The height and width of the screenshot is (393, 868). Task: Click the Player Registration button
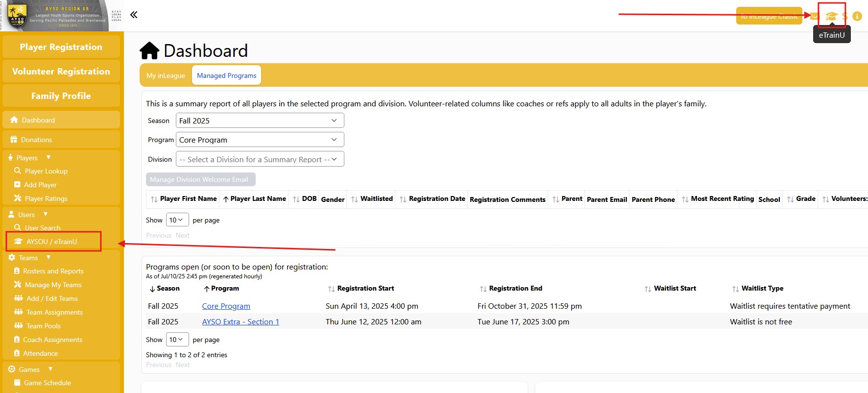(61, 47)
